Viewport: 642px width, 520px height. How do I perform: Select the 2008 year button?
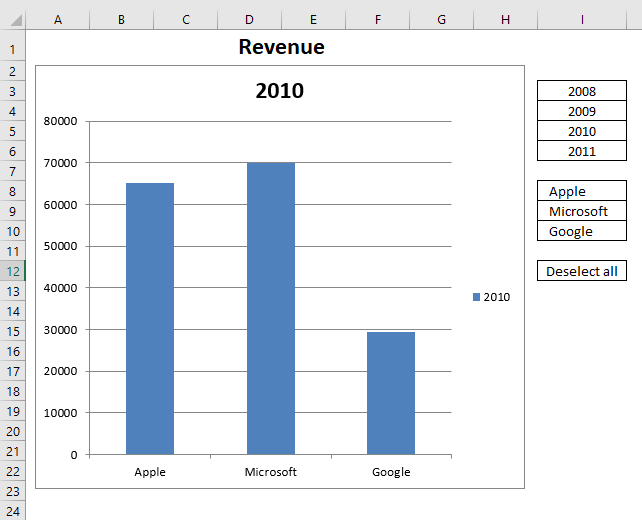click(x=581, y=90)
